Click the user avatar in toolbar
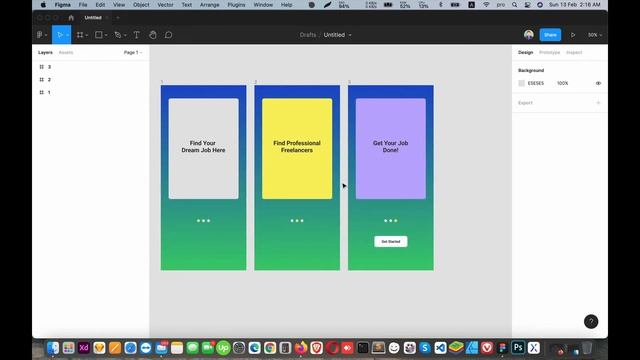The width and height of the screenshot is (640, 360). (529, 35)
